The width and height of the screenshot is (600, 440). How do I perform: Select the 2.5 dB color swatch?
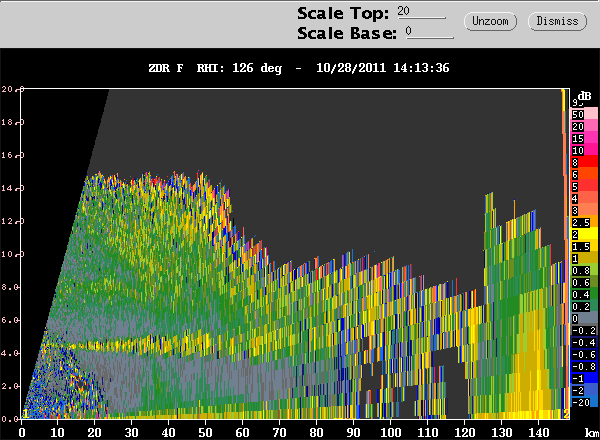pyautogui.click(x=584, y=222)
